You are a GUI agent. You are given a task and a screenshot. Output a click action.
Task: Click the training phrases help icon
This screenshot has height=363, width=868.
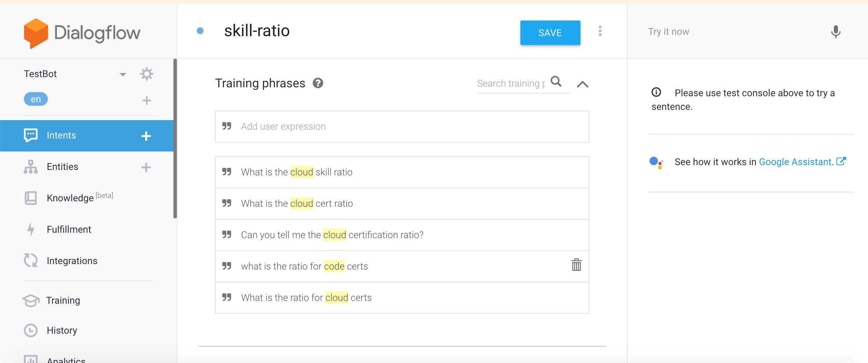(x=318, y=83)
